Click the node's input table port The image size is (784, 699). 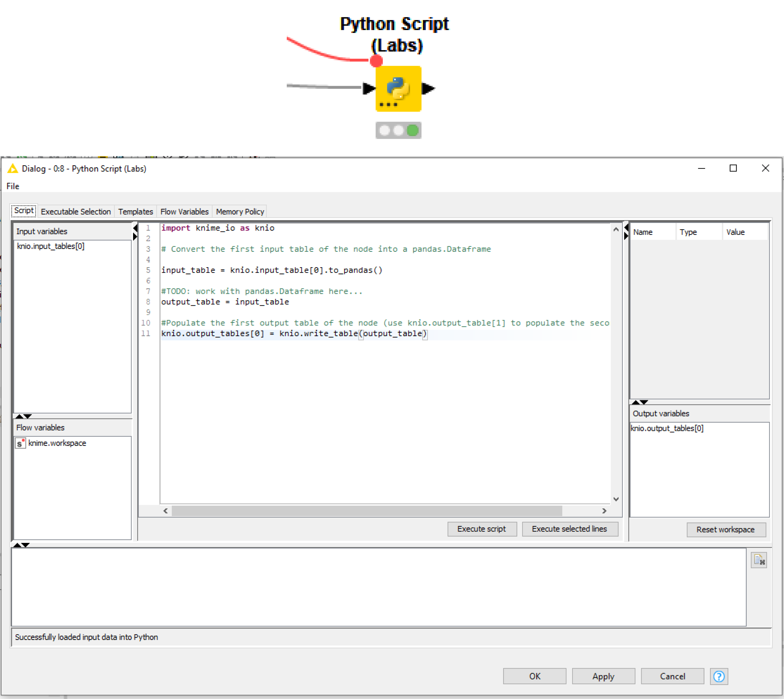click(x=369, y=88)
